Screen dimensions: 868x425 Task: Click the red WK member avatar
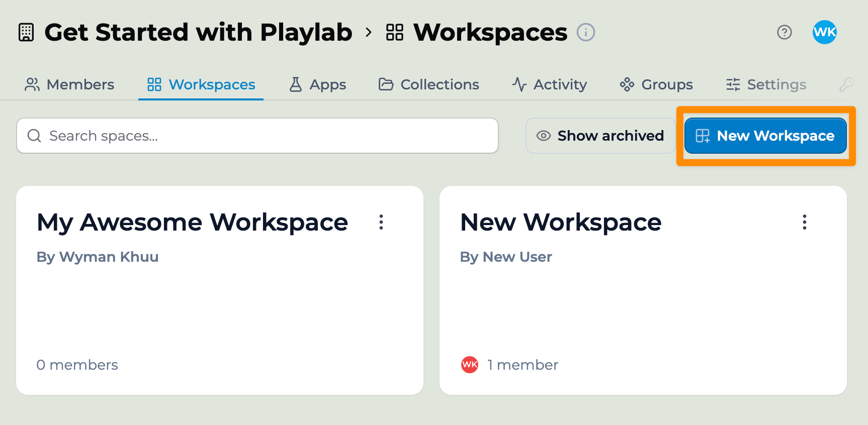pyautogui.click(x=470, y=365)
